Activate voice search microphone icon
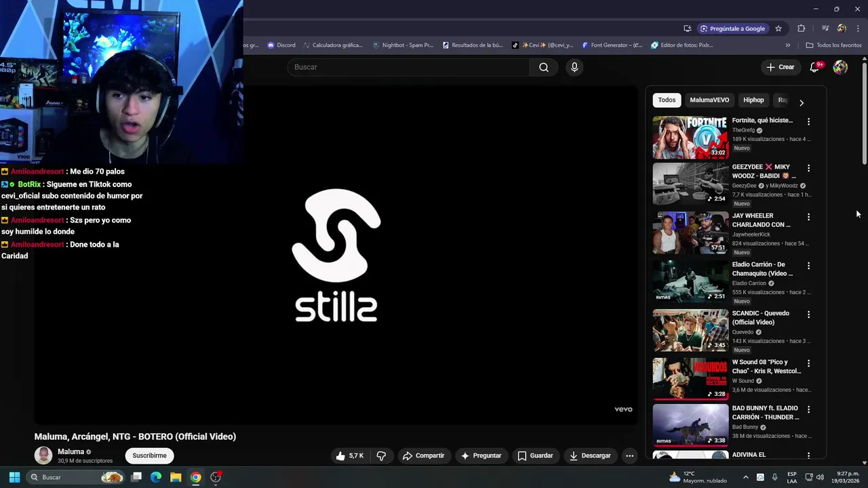The height and width of the screenshot is (488, 868). tap(574, 67)
